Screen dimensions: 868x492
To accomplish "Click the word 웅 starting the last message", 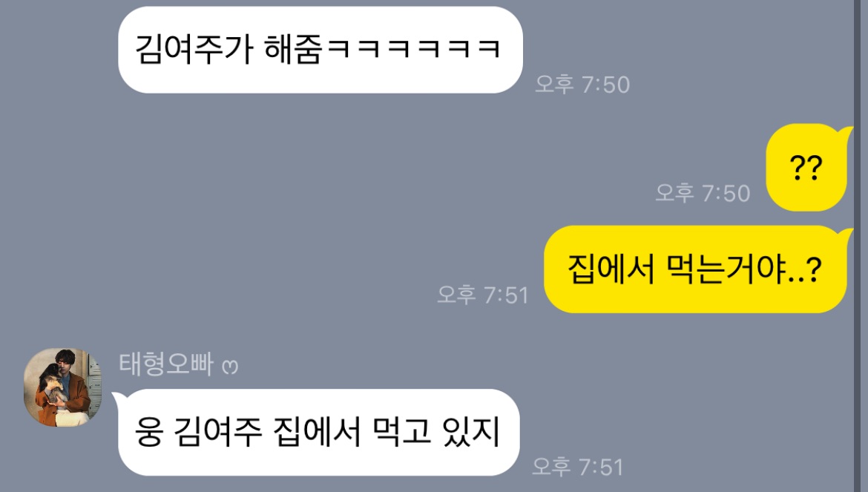I will pyautogui.click(x=149, y=432).
